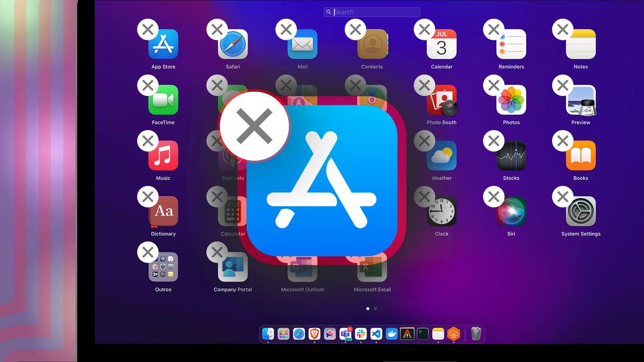Click the X badge on Stocks
This screenshot has width=644, height=362.
pos(494,141)
